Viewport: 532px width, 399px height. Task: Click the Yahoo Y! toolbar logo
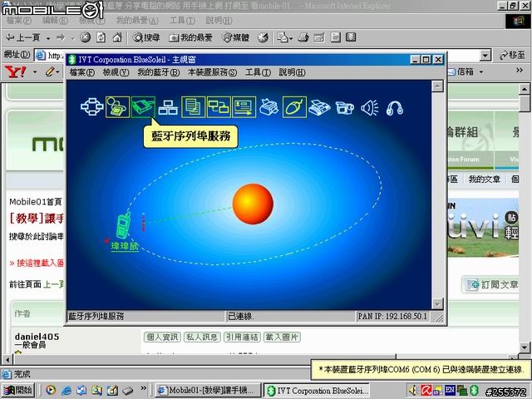coord(16,71)
